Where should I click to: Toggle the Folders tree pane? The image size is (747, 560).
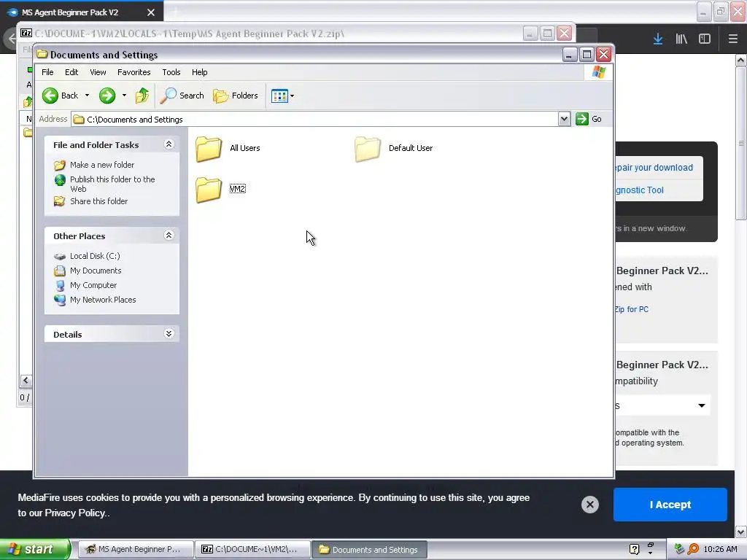(236, 96)
